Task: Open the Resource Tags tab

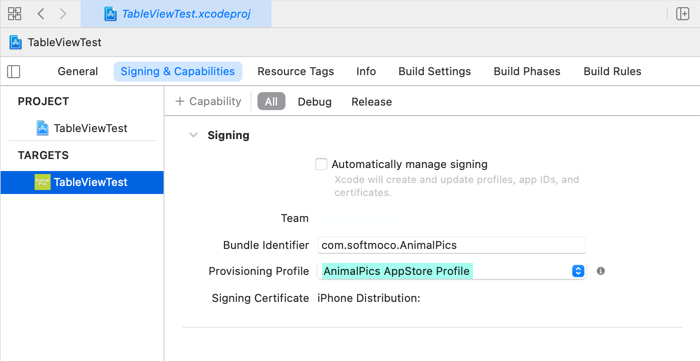Action: point(296,71)
